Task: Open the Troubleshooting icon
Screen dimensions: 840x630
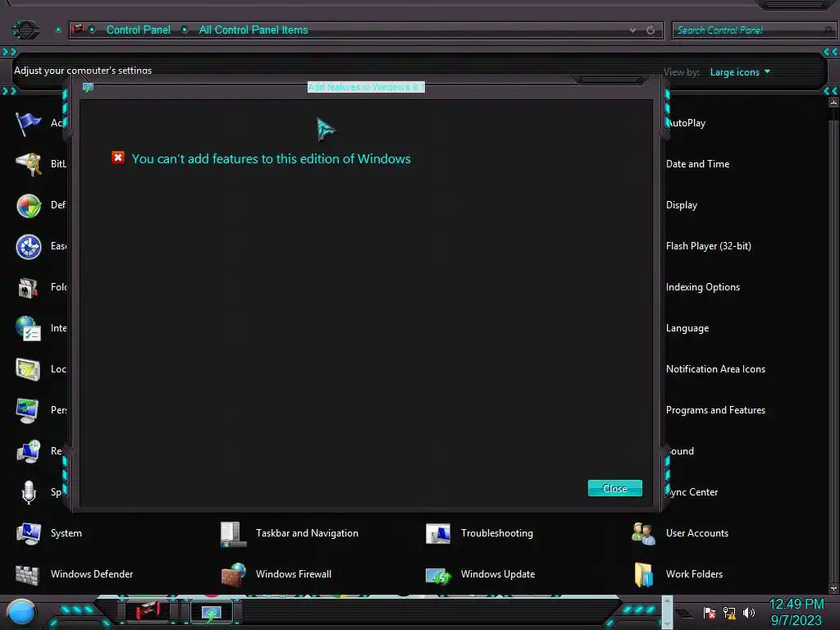Action: pyautogui.click(x=438, y=533)
